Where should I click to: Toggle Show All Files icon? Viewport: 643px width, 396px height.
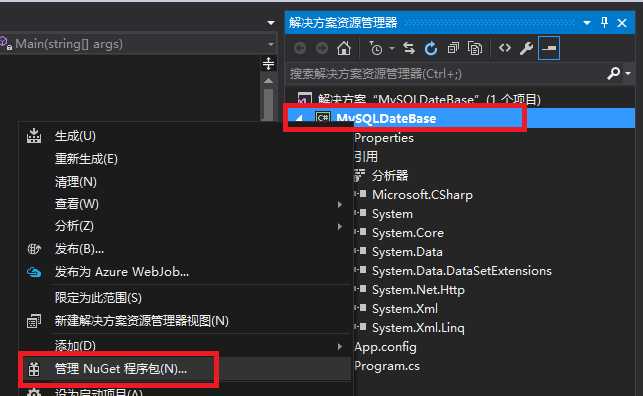click(475, 48)
